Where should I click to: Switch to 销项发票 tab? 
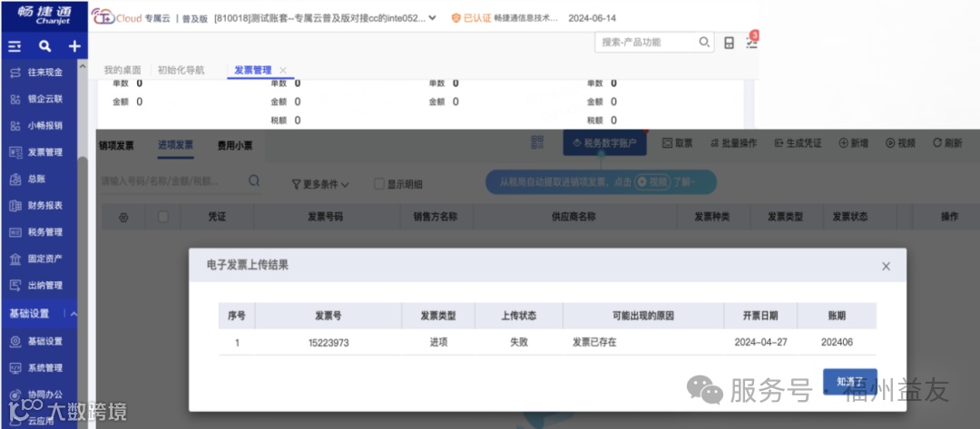(x=116, y=145)
